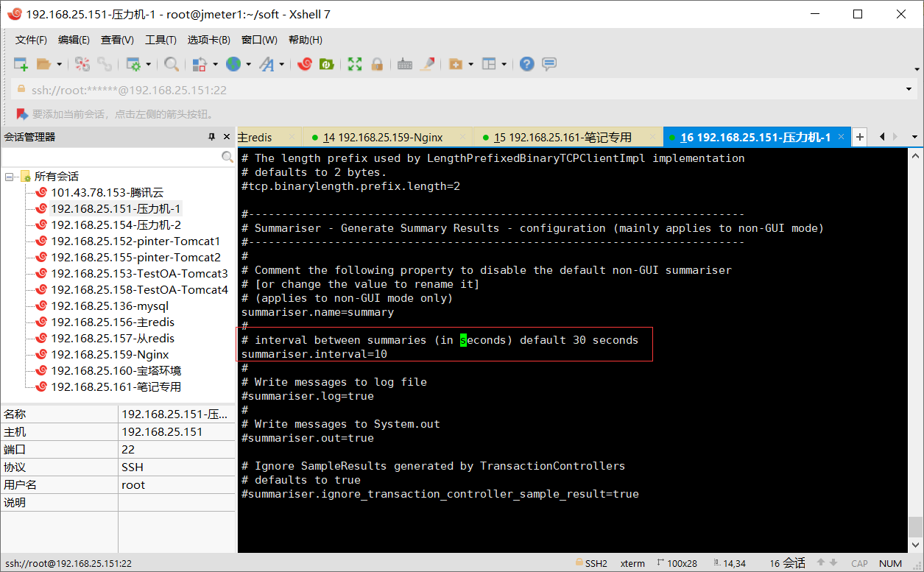924x572 pixels.
Task: Click the Find magnifier icon in toolbar
Action: coord(172,64)
